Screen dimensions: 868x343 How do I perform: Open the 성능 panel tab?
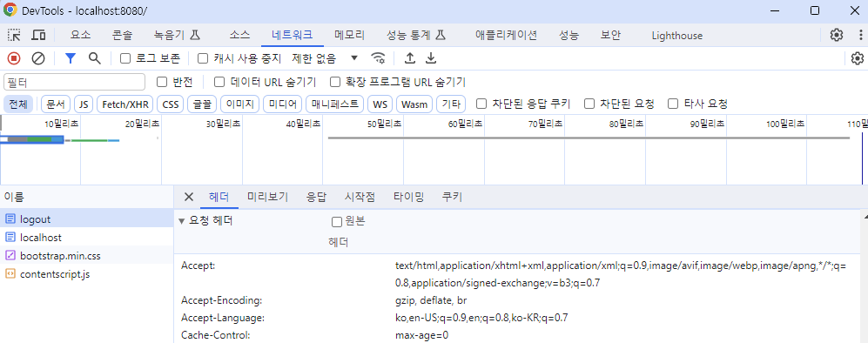(569, 36)
